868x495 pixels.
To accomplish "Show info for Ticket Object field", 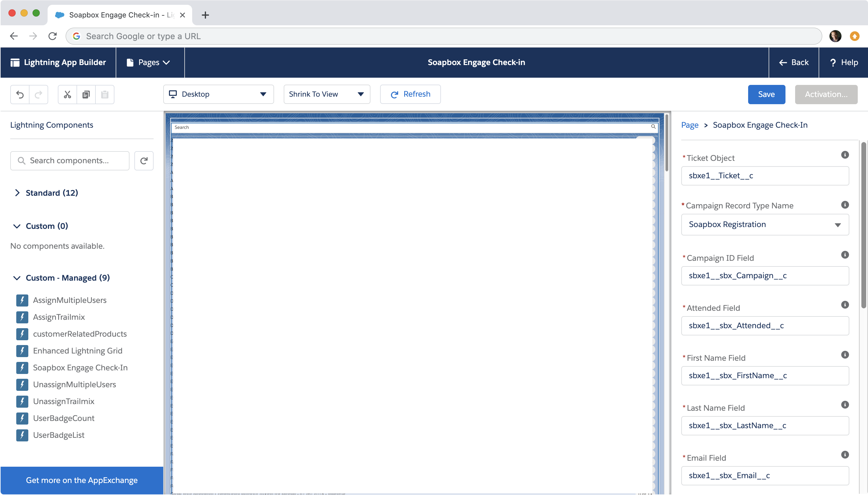I will click(x=845, y=155).
